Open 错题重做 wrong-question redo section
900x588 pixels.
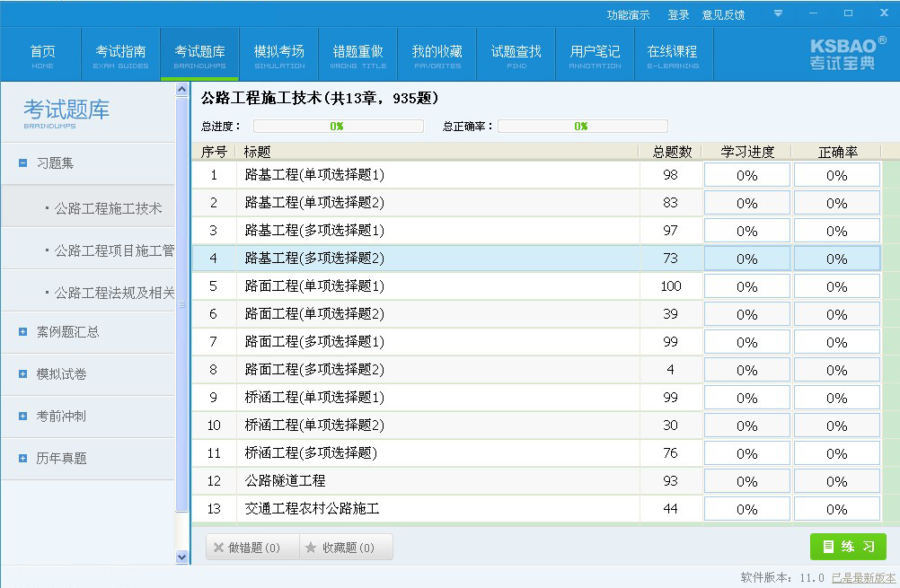358,54
